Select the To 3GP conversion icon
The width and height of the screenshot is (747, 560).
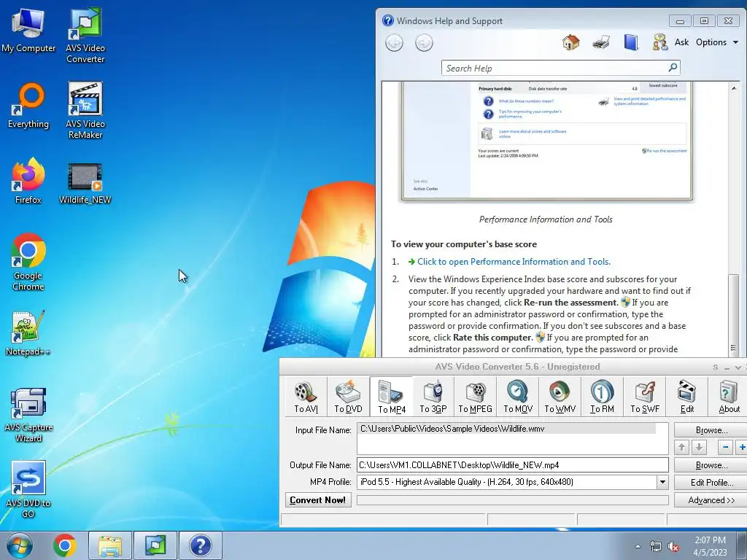(x=433, y=397)
